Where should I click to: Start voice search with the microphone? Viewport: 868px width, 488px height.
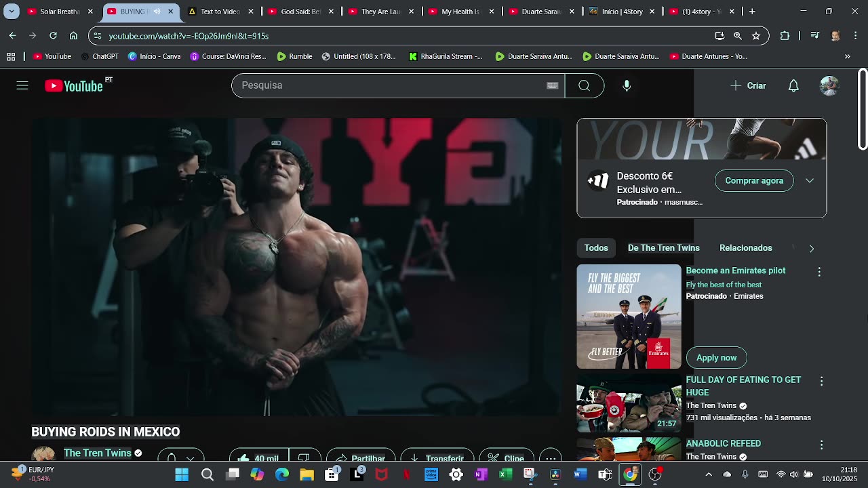tap(627, 85)
